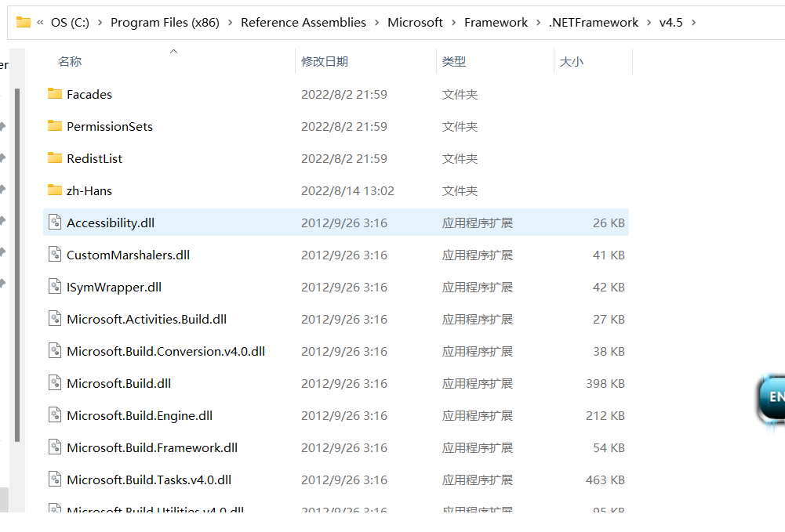The width and height of the screenshot is (785, 532).
Task: Select the zh-Hans folder name
Action: [89, 190]
